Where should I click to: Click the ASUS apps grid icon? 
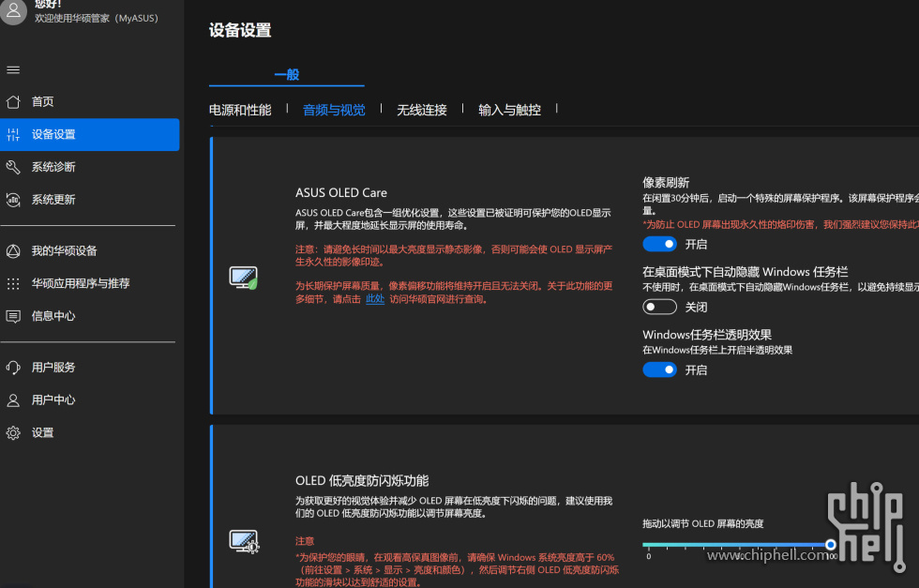[x=13, y=284]
